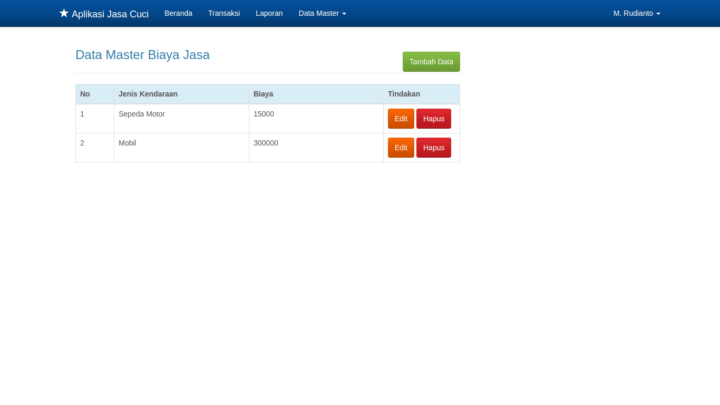The height and width of the screenshot is (405, 720).
Task: Click the star icon in the navbar brand
Action: [x=64, y=14]
